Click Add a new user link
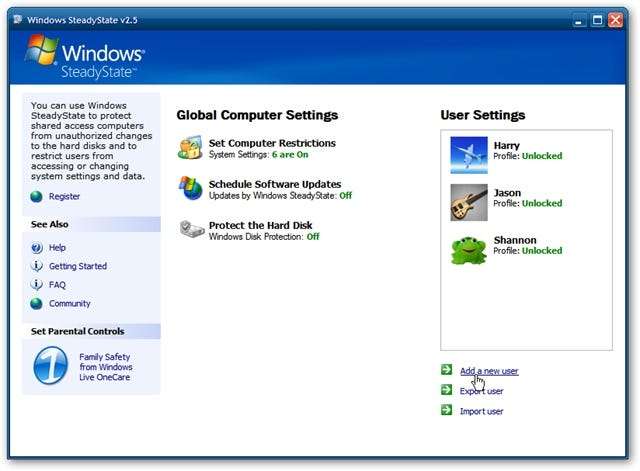The height and width of the screenshot is (471, 640). point(489,371)
